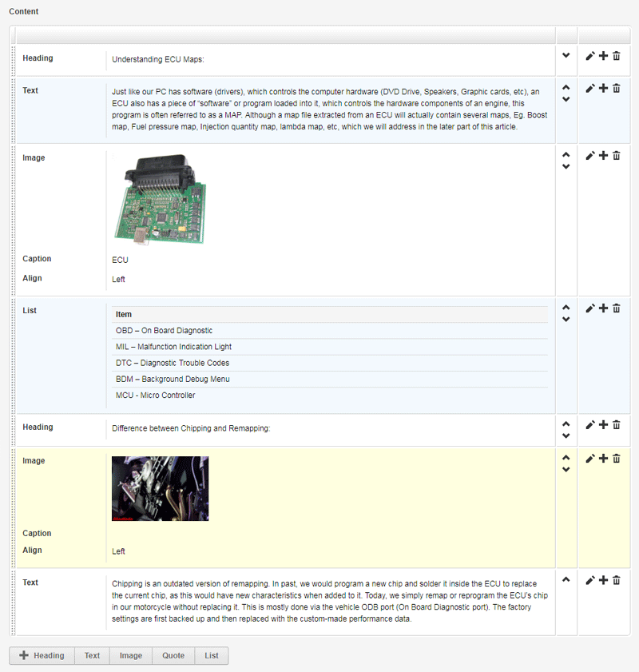Screen dimensions: 639x672
Task: Open the ECU circuit board thumbnail
Action: pos(160,199)
